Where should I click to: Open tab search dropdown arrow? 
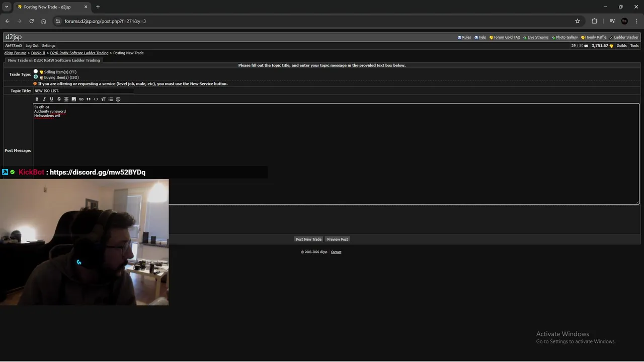click(x=7, y=7)
